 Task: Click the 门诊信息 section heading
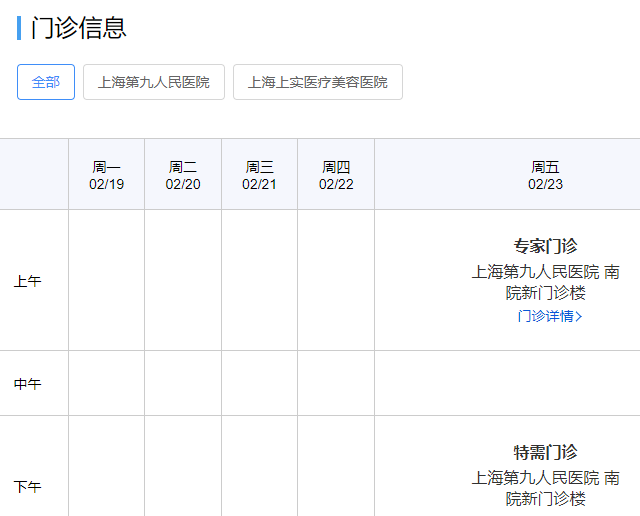tap(78, 28)
